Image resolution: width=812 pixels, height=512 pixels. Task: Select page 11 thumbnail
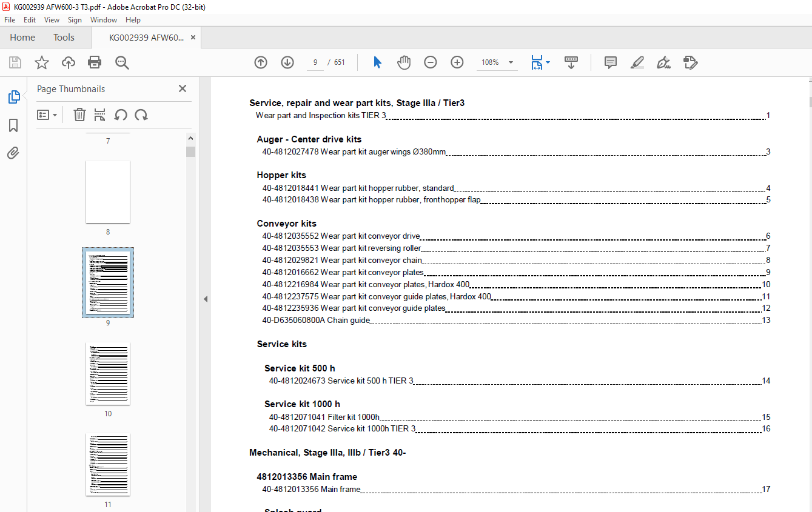[x=108, y=465]
